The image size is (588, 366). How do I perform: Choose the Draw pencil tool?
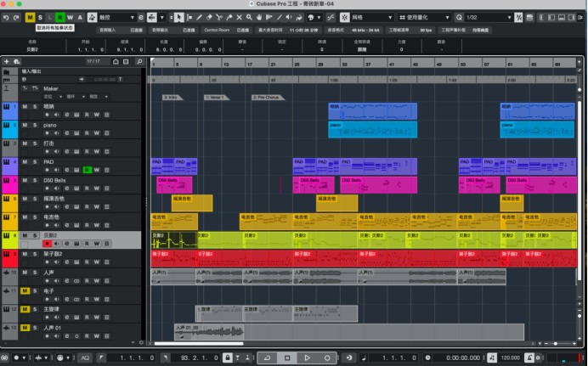(200, 17)
